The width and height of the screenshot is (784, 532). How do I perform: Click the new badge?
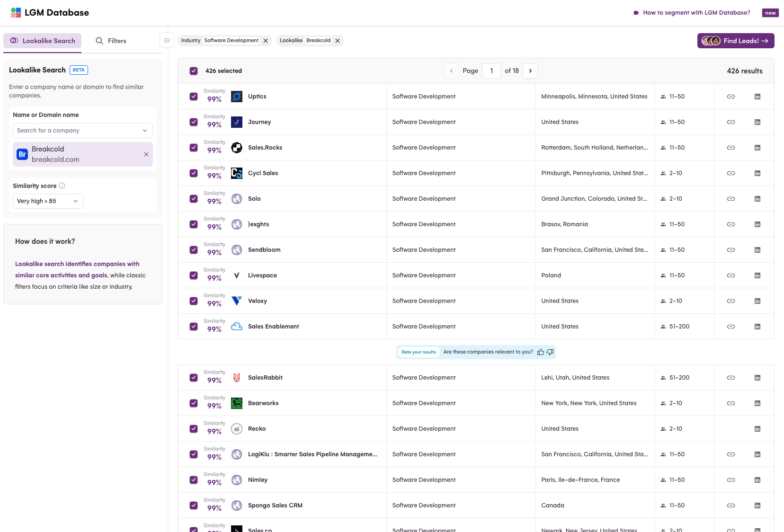770,13
